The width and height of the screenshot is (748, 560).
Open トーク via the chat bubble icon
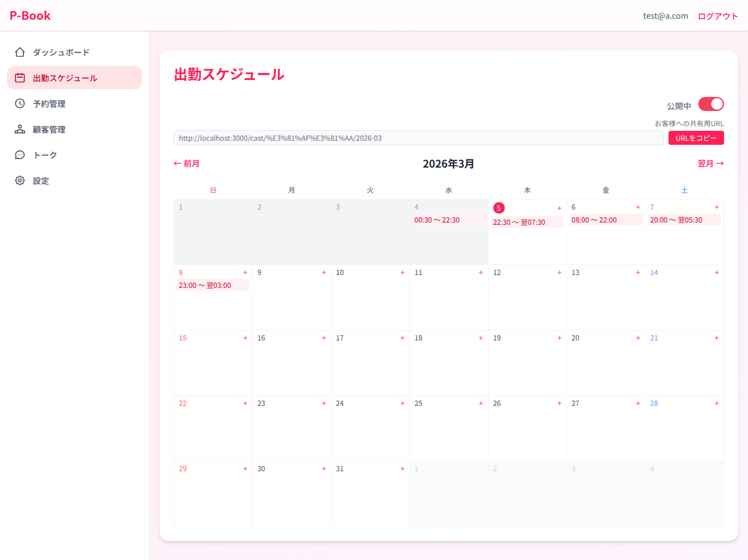[20, 155]
